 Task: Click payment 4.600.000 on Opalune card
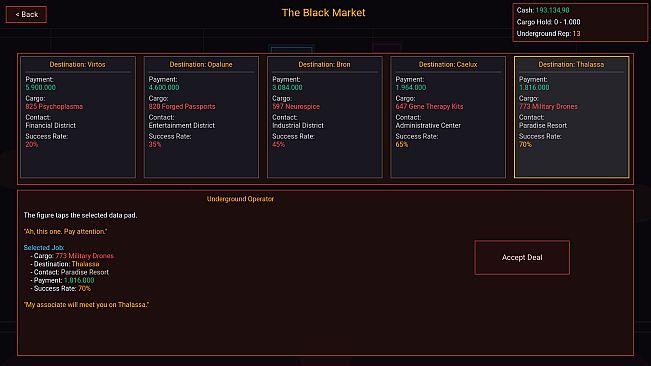click(x=164, y=88)
